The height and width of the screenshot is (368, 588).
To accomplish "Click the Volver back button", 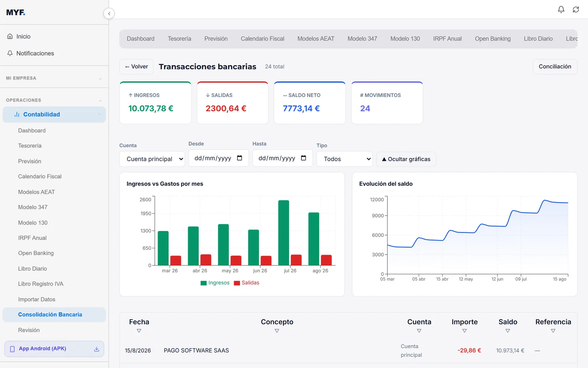I will pos(136,67).
